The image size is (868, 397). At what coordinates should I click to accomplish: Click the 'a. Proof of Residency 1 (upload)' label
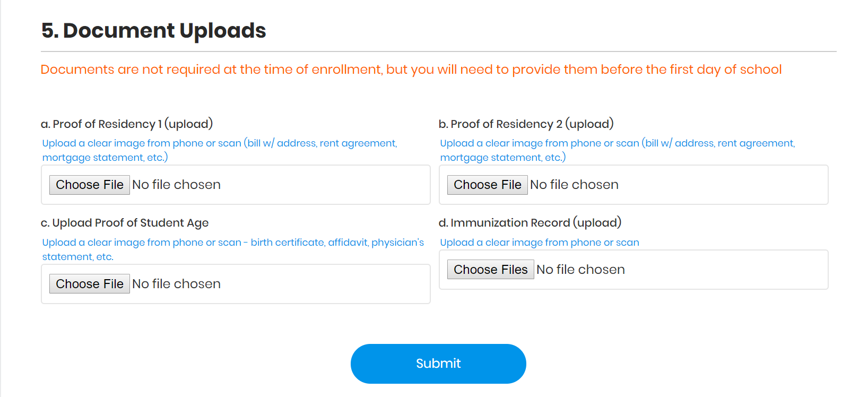point(127,124)
